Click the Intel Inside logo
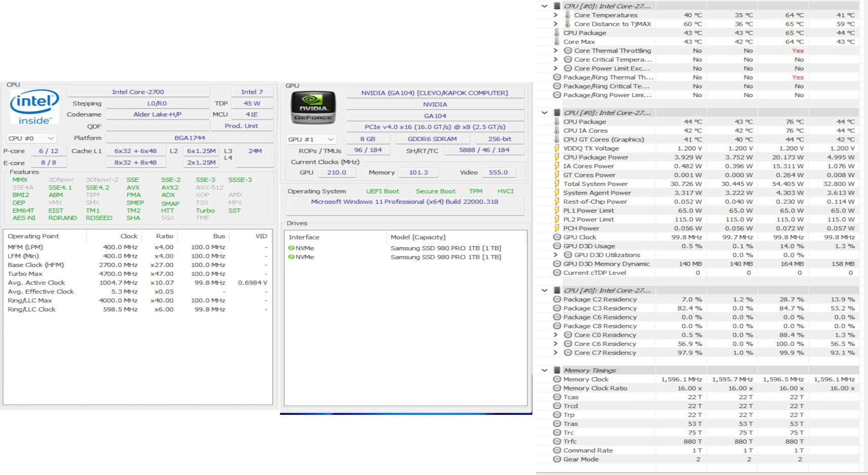The width and height of the screenshot is (868, 475). [x=34, y=107]
